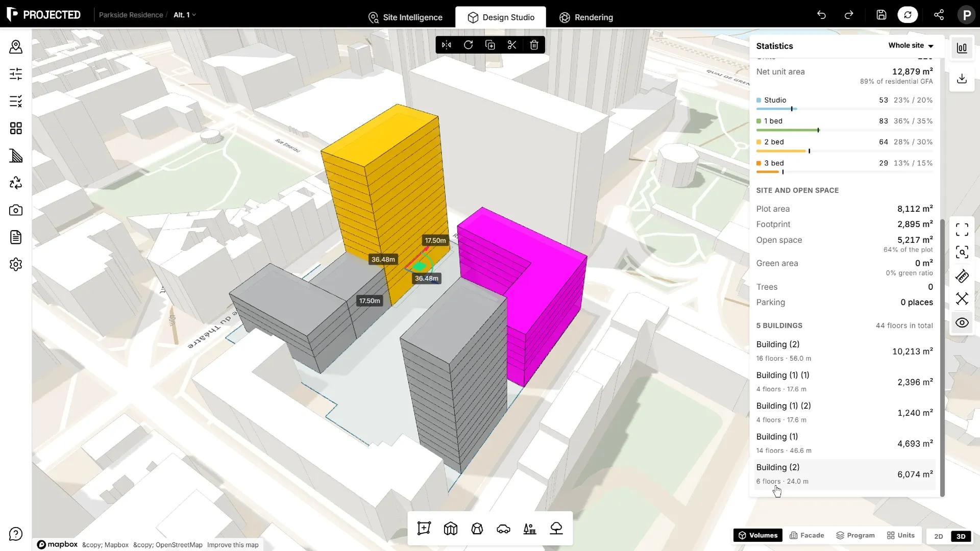Switch to 3D view
Screen dimensions: 980x551
(x=961, y=536)
